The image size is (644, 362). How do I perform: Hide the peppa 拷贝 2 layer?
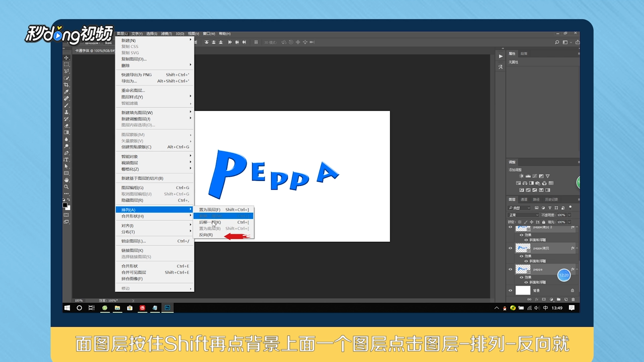[x=510, y=227]
